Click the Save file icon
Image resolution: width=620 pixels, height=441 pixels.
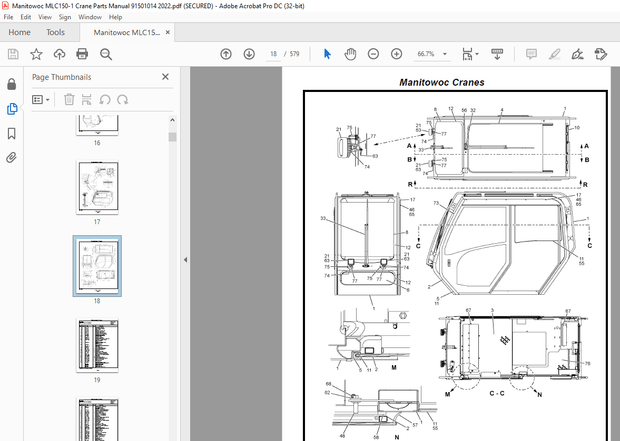13,54
